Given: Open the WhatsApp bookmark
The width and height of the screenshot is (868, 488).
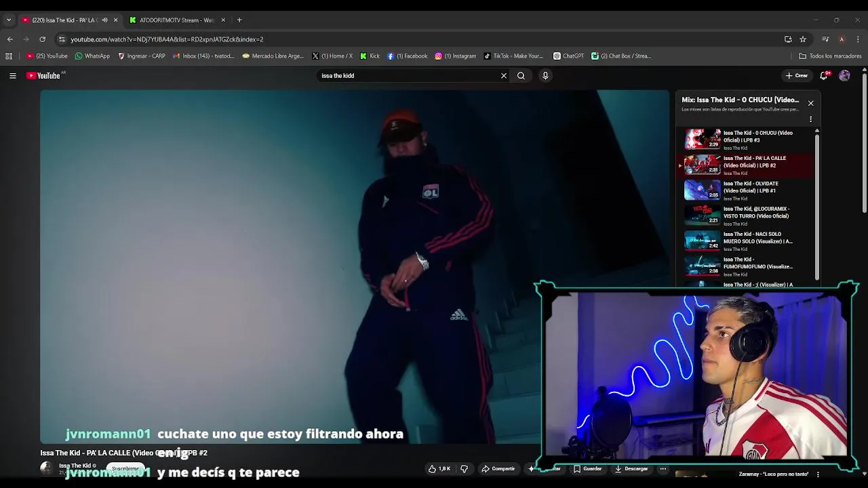Looking at the screenshot, I should 92,56.
